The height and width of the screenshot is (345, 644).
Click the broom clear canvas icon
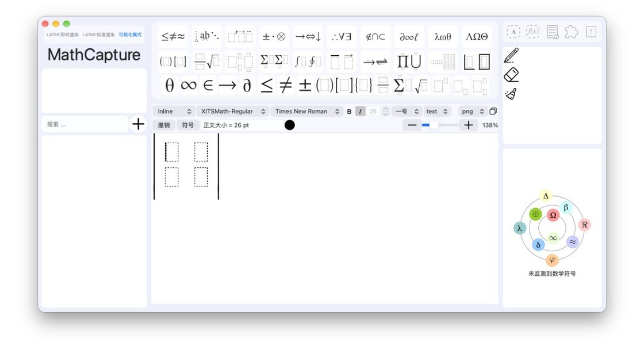511,94
